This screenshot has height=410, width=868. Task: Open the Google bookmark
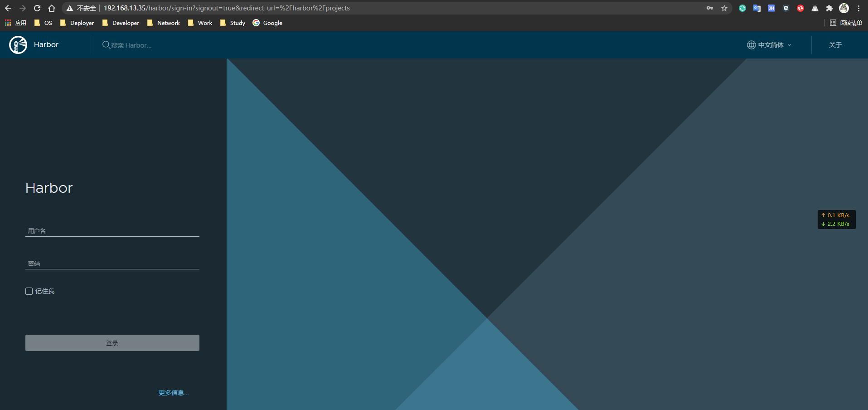click(x=267, y=23)
